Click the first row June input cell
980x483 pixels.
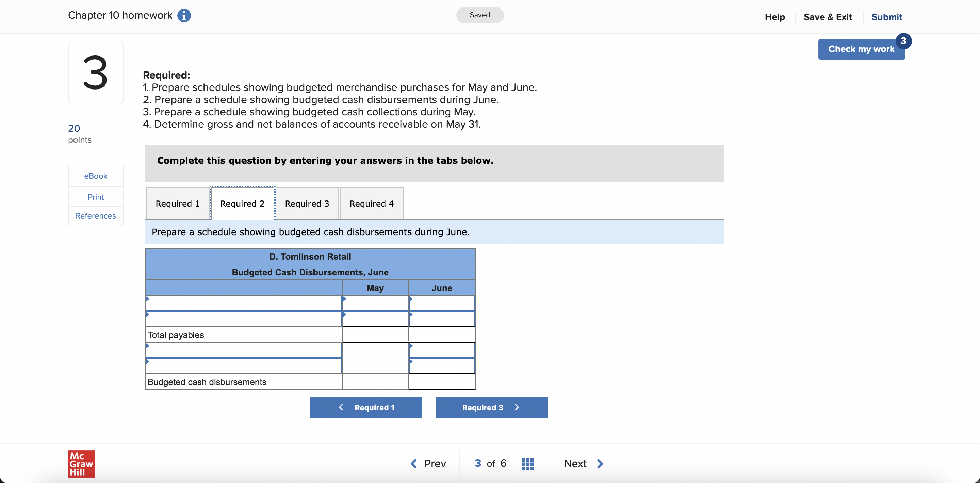pyautogui.click(x=442, y=304)
